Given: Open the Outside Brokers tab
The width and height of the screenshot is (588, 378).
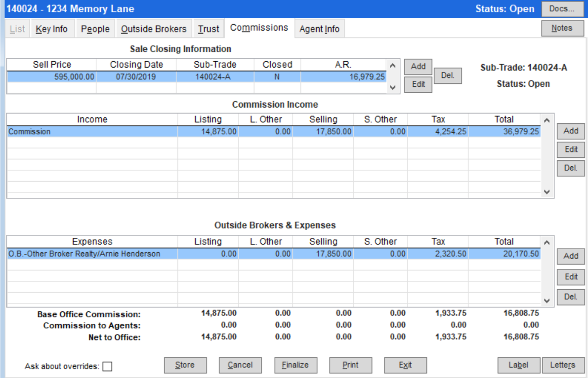Looking at the screenshot, I should pos(153,29).
